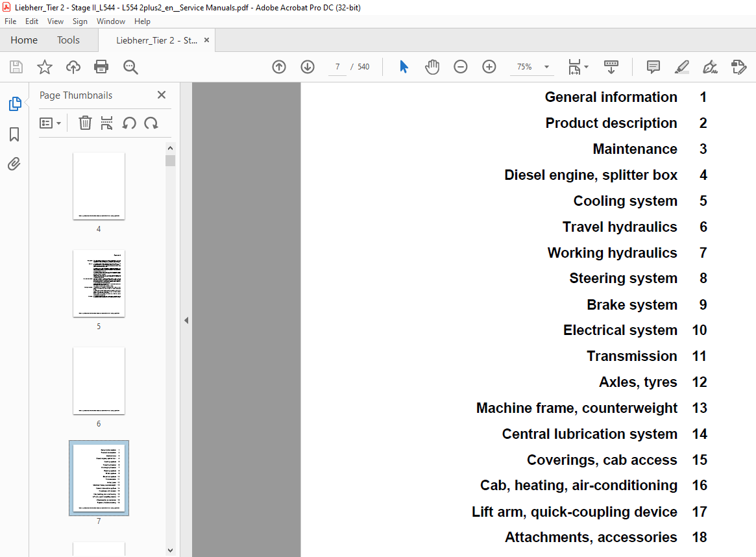Activate the selection arrow tool

404,67
